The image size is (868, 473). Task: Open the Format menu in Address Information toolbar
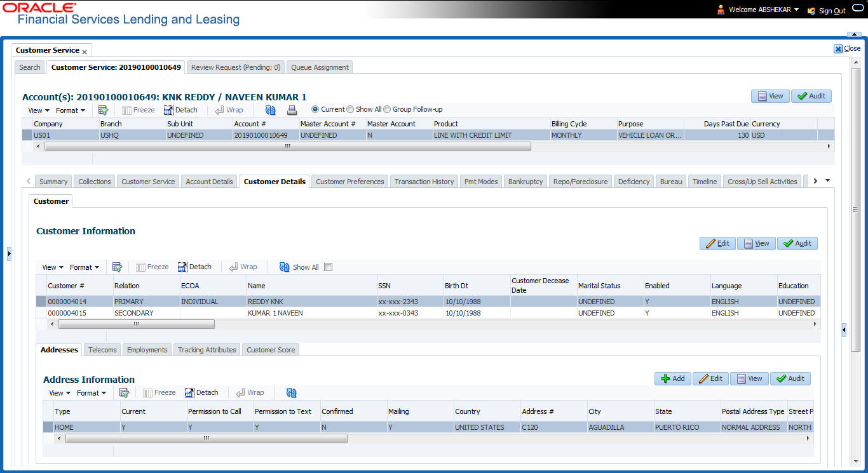[92, 393]
